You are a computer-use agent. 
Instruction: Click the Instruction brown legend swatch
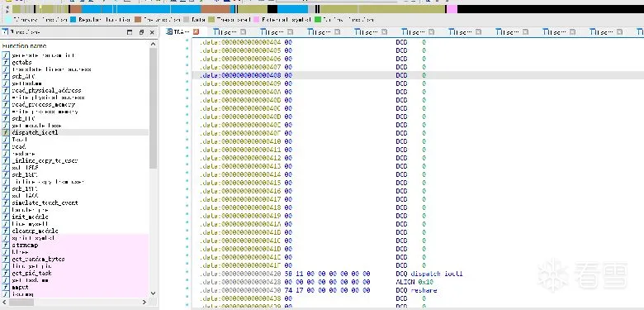click(138, 19)
